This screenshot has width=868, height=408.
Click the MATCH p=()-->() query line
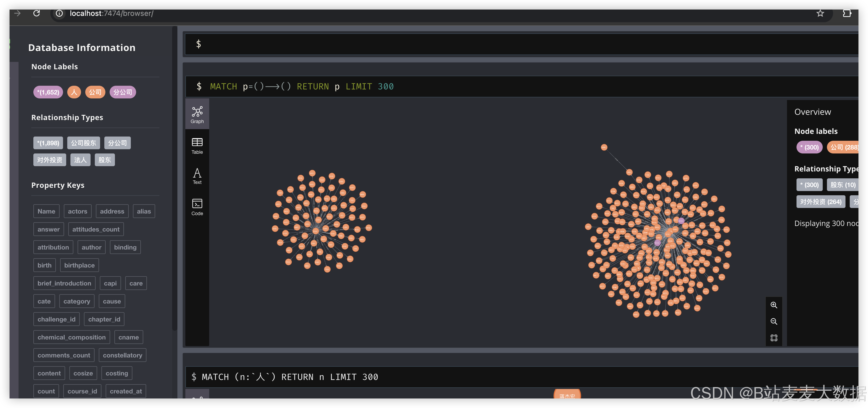coord(302,87)
